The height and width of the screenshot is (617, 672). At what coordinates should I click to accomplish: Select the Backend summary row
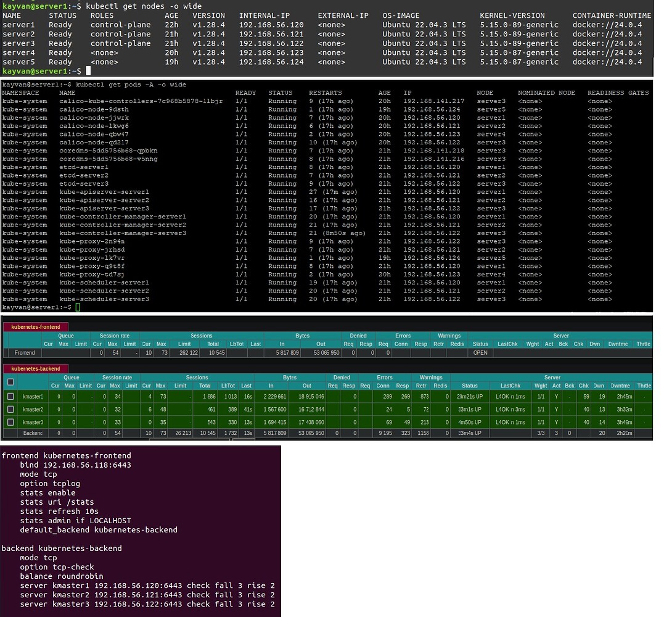click(33, 433)
